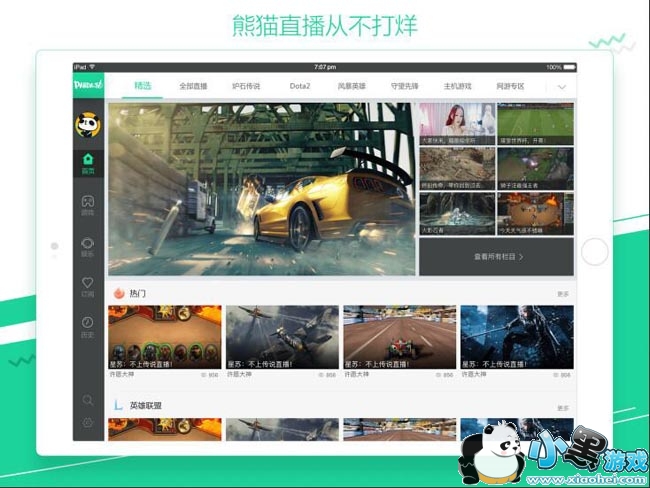This screenshot has width=650, height=488.
Task: Open the heart subscriptions icon
Action: pos(87,287)
